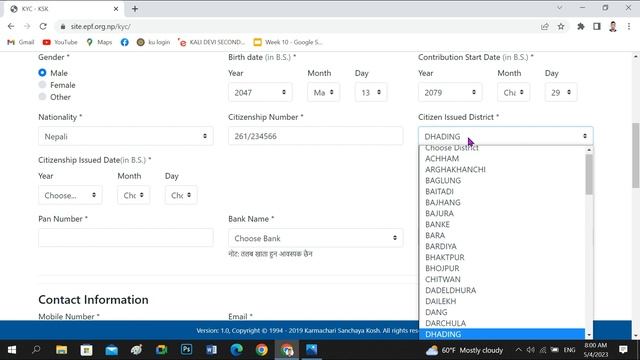The height and width of the screenshot is (360, 640).
Task: Open Citizenship Issued Date Month dropdown
Action: [x=133, y=195]
